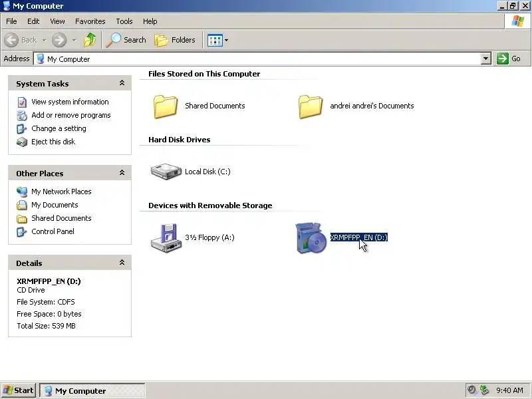Click the Views icon in the toolbar
532x399 pixels.
coord(215,40)
